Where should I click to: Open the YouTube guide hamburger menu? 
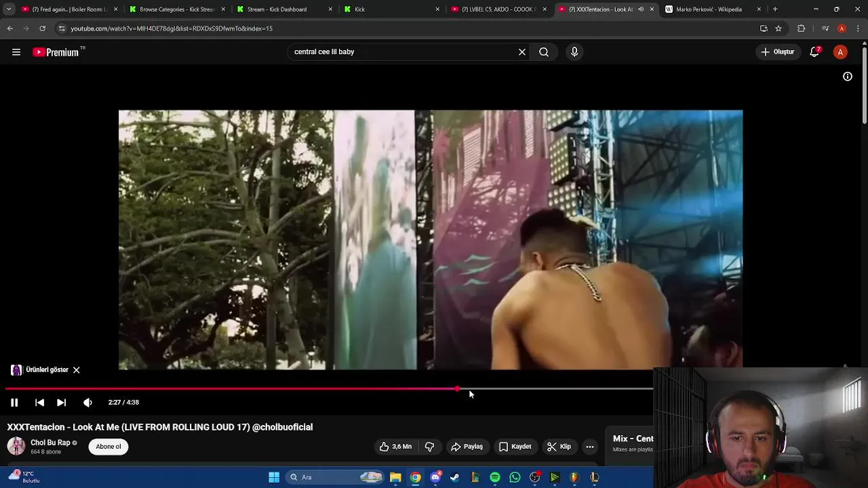pos(16,52)
